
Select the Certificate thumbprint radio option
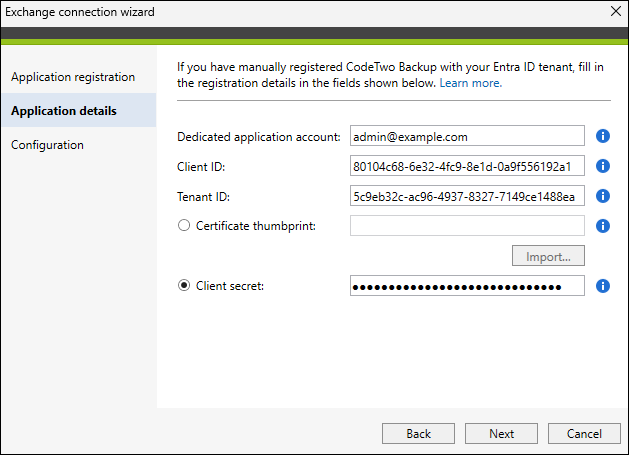click(x=184, y=225)
